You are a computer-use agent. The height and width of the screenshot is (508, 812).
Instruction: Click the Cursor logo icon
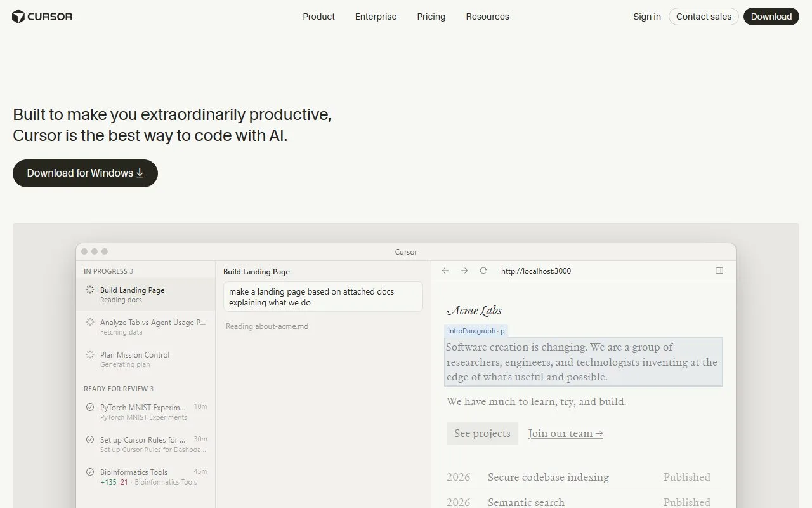17,17
